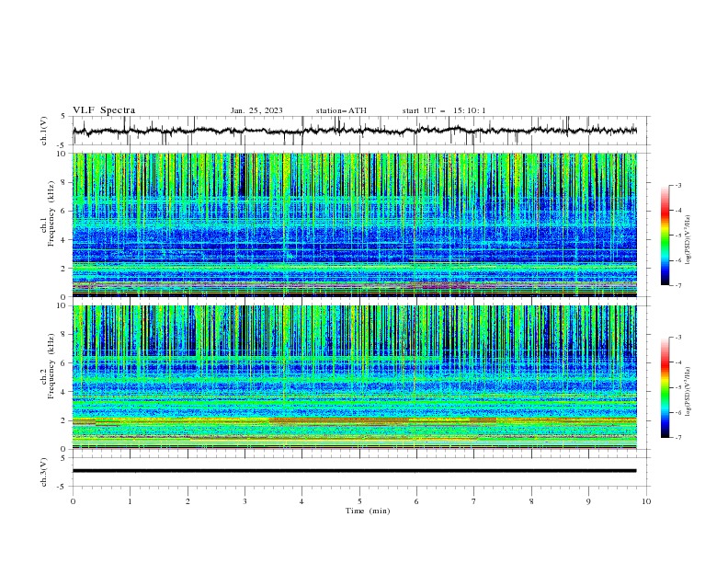Click the '8' tick on the time axis
Image resolution: width=728 pixels, height=563 pixels.
[x=531, y=501]
